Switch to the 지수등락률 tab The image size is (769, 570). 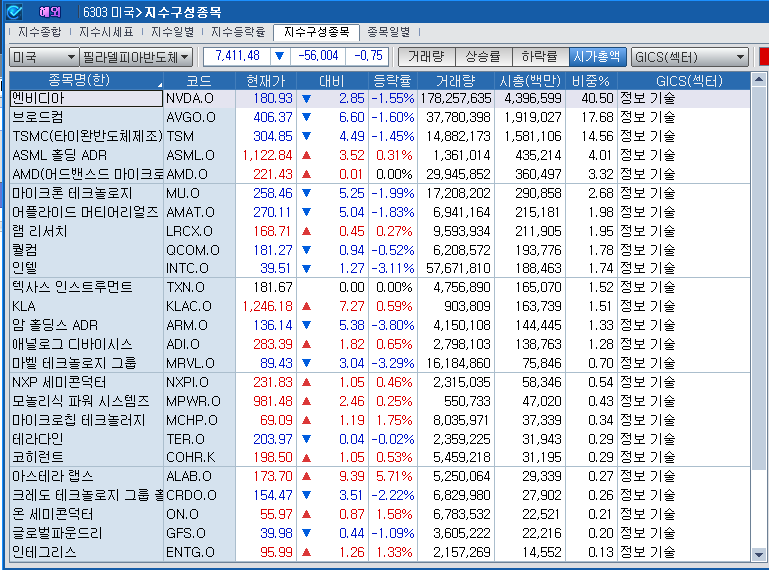(x=238, y=32)
